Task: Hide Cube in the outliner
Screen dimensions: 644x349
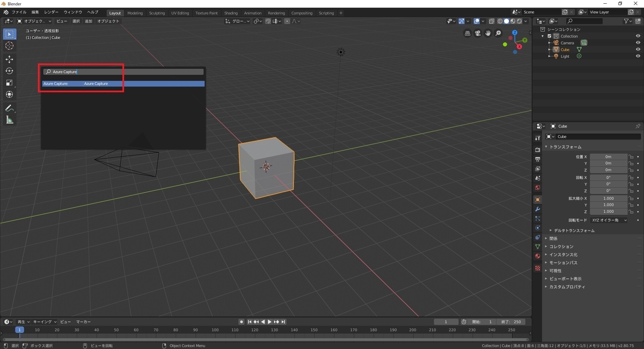Action: tap(638, 49)
